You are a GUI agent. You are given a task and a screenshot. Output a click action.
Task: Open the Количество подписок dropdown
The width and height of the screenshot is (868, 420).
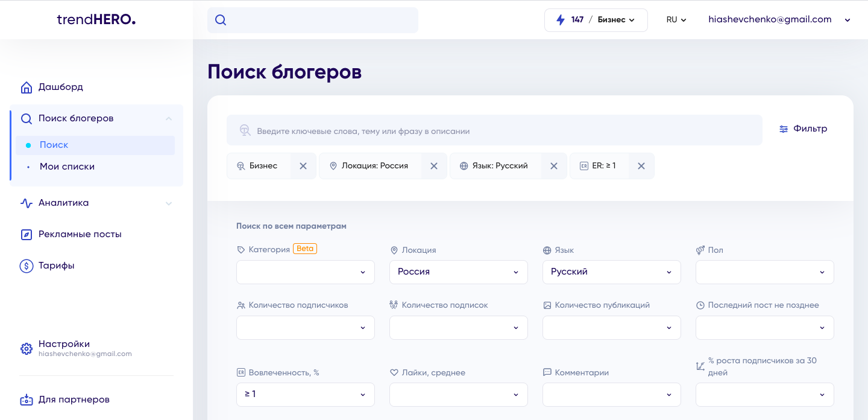click(x=459, y=328)
